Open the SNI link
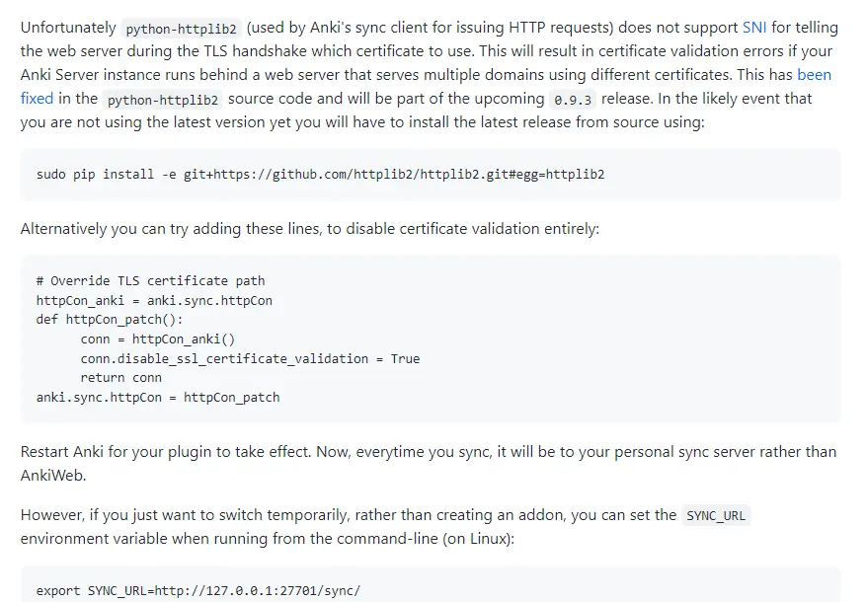 coord(754,27)
